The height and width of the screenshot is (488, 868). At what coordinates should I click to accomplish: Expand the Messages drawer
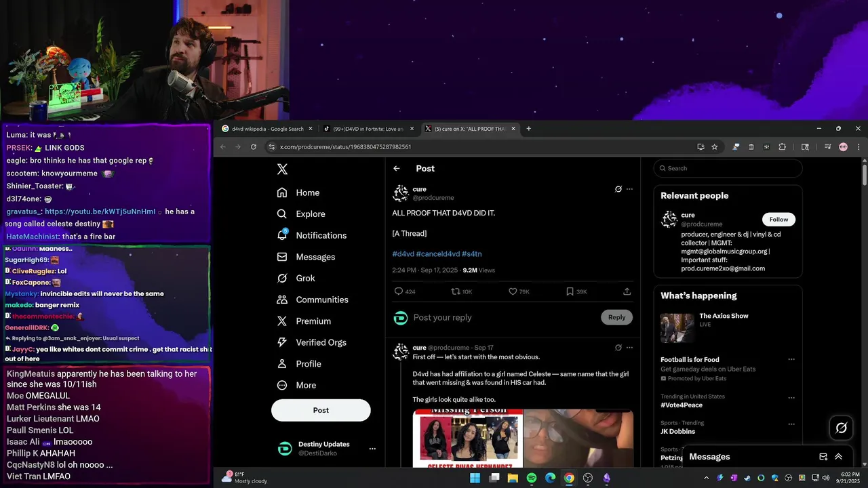coord(838,457)
